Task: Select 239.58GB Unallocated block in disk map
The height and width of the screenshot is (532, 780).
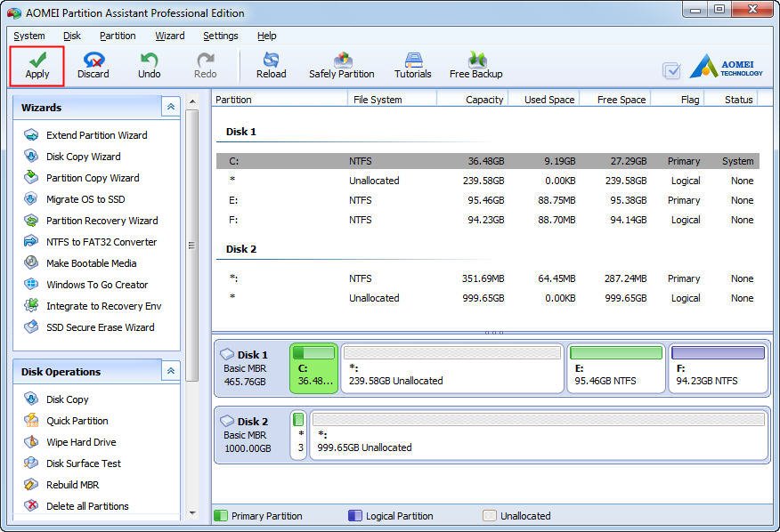Action: (452, 368)
